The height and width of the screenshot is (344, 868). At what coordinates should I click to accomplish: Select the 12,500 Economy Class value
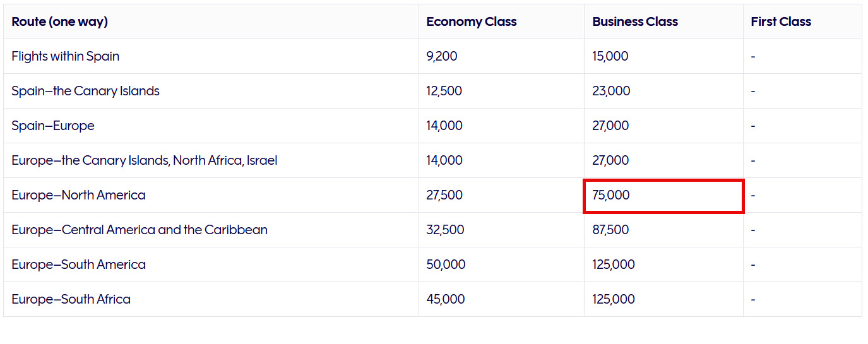pos(444,91)
